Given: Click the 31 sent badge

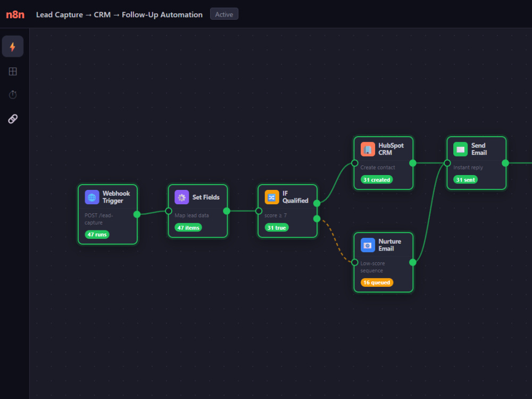Looking at the screenshot, I should (x=465, y=179).
